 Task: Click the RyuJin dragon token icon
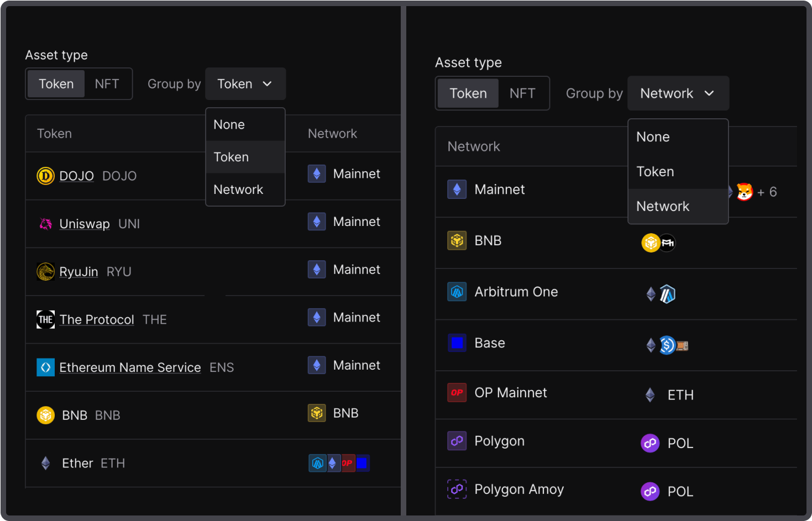click(x=45, y=272)
